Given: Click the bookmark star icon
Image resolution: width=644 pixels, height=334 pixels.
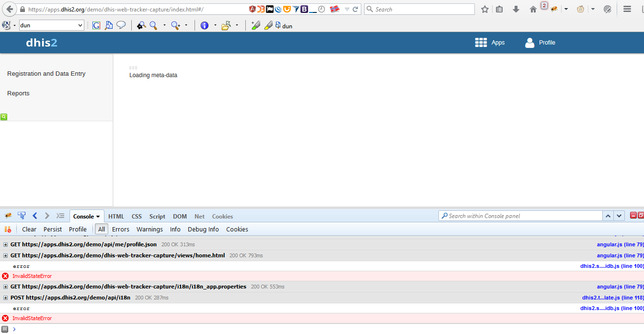Looking at the screenshot, I should 485,9.
